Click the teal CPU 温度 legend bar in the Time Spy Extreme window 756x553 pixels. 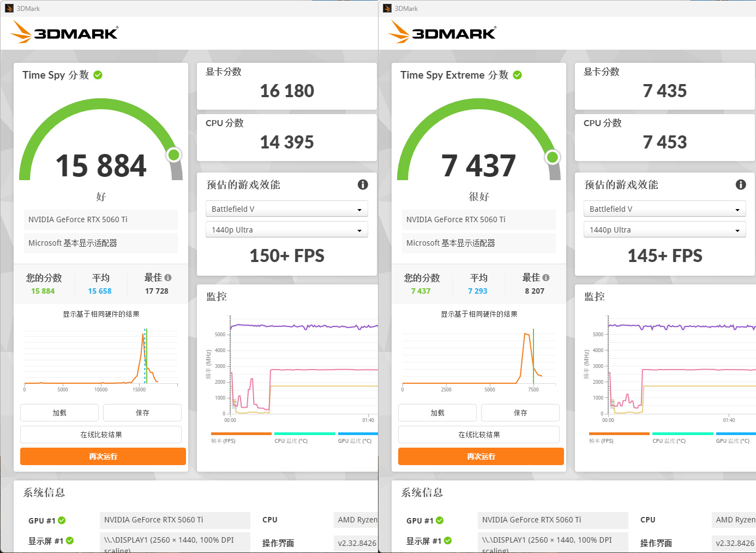coord(683,434)
